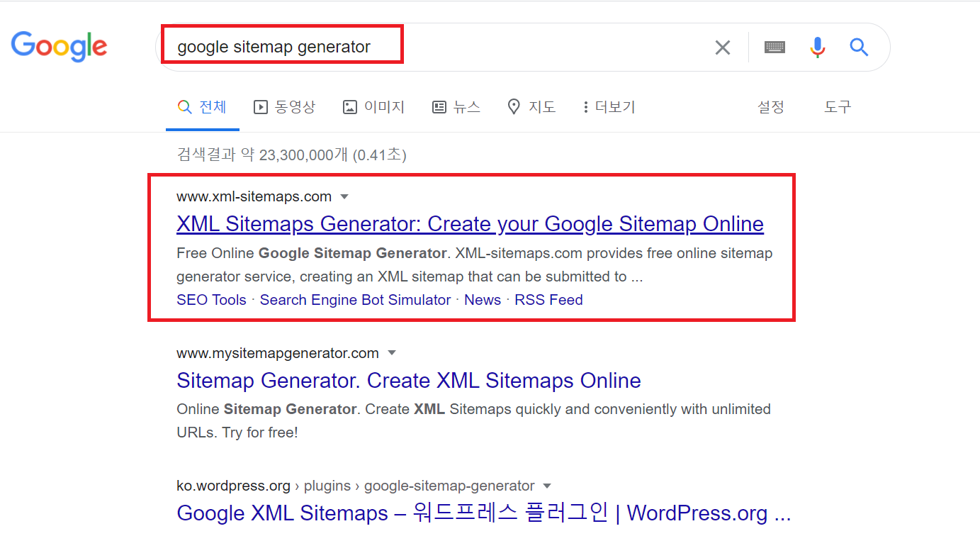Viewport: 980px width, 536px height.
Task: Open the RSS Feed sitelink
Action: tap(548, 300)
